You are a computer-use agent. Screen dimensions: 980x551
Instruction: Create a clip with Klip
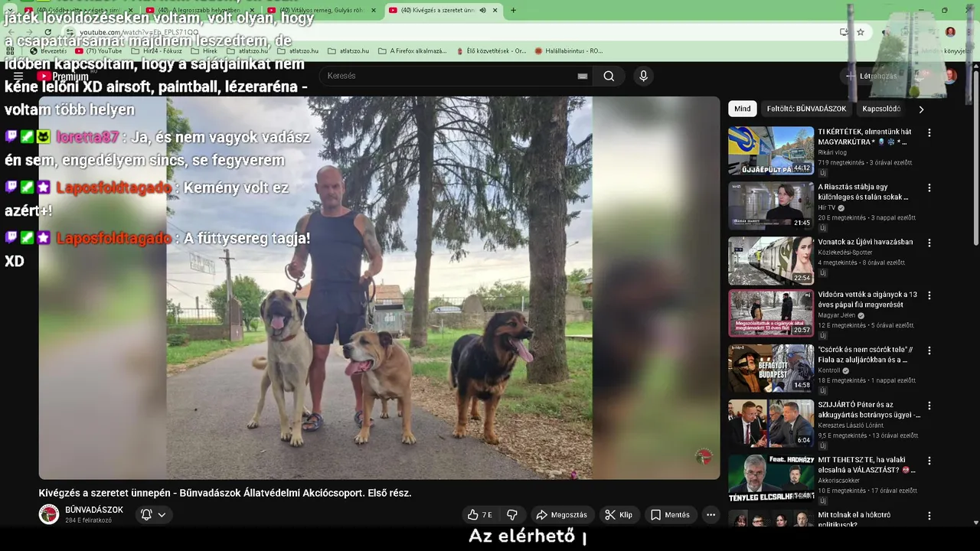(619, 515)
